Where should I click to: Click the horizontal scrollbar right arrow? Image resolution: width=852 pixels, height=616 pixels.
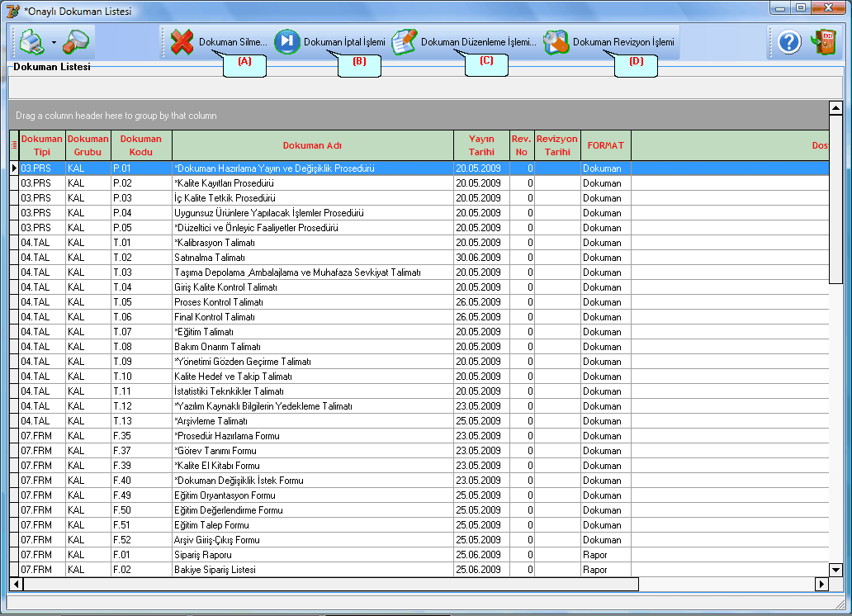(x=821, y=584)
